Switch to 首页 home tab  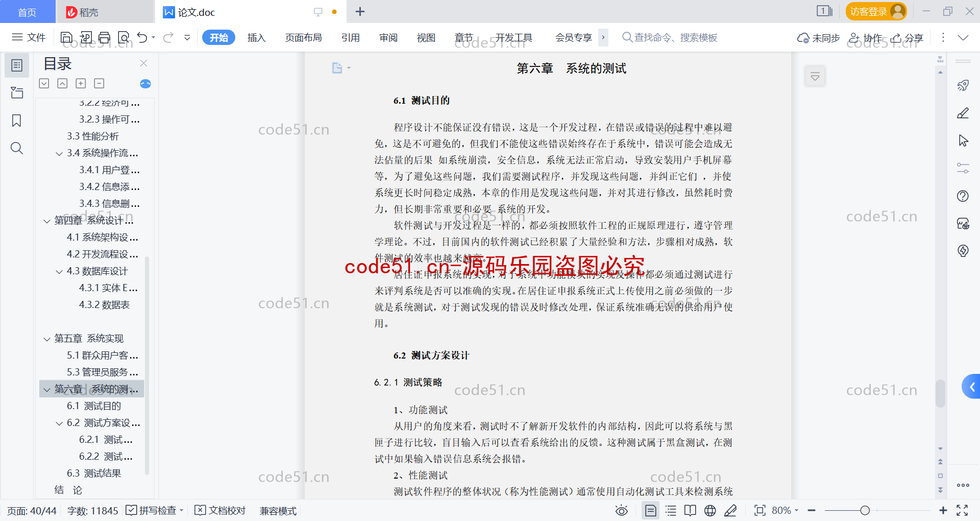pyautogui.click(x=28, y=12)
